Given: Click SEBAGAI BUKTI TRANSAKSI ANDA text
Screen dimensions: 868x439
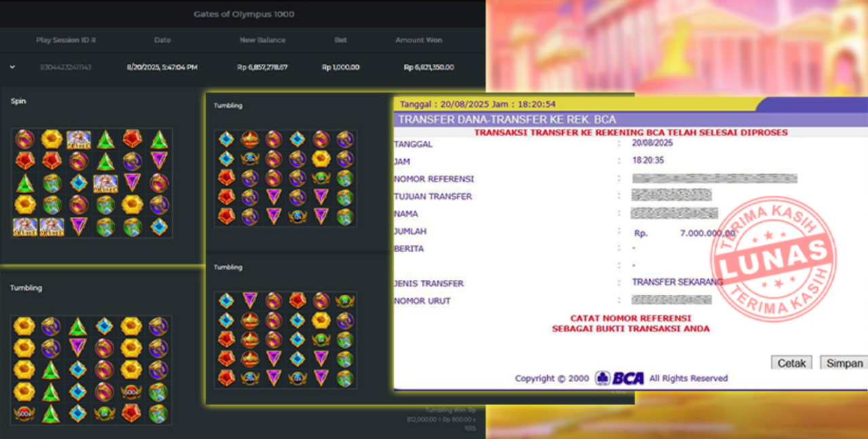Looking at the screenshot, I should 631,329.
